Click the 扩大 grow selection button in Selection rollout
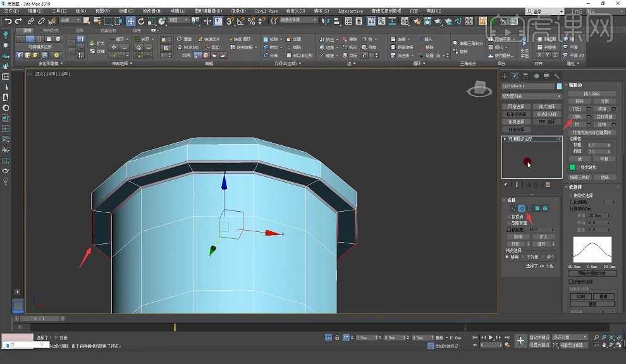Viewport: 626px width, 364px height. point(543,236)
